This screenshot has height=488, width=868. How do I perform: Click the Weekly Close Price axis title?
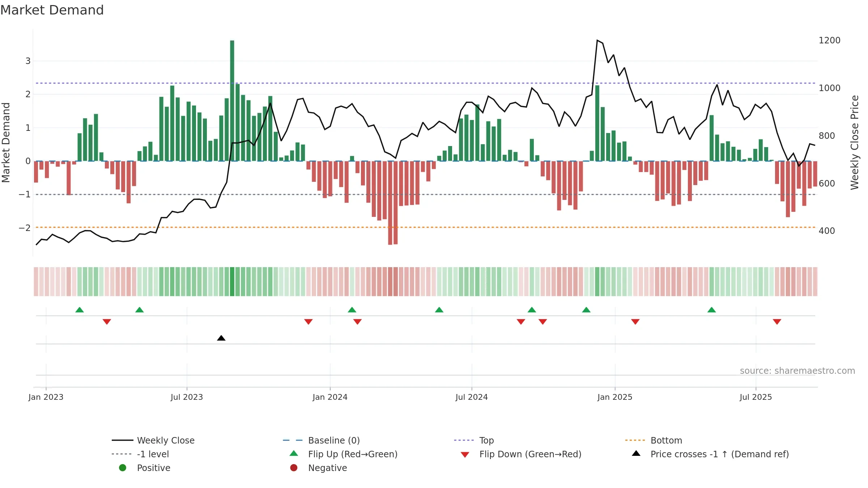855,142
